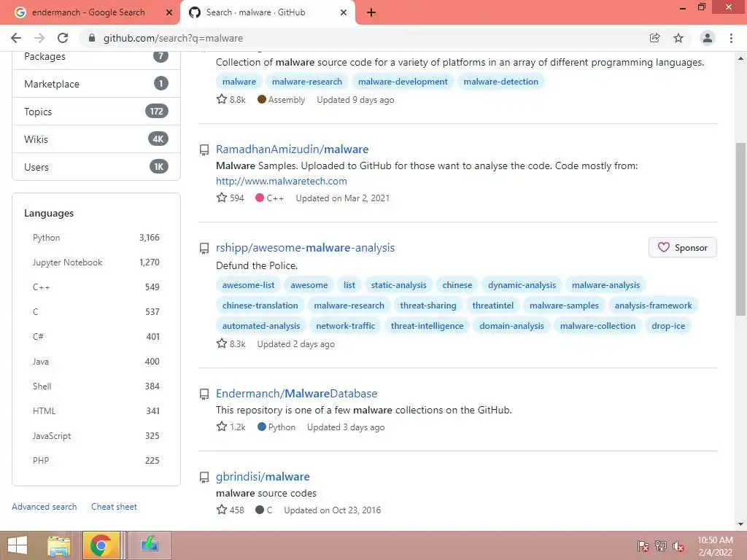747x560 pixels.
Task: Filter by JavaScript language
Action: click(96, 436)
